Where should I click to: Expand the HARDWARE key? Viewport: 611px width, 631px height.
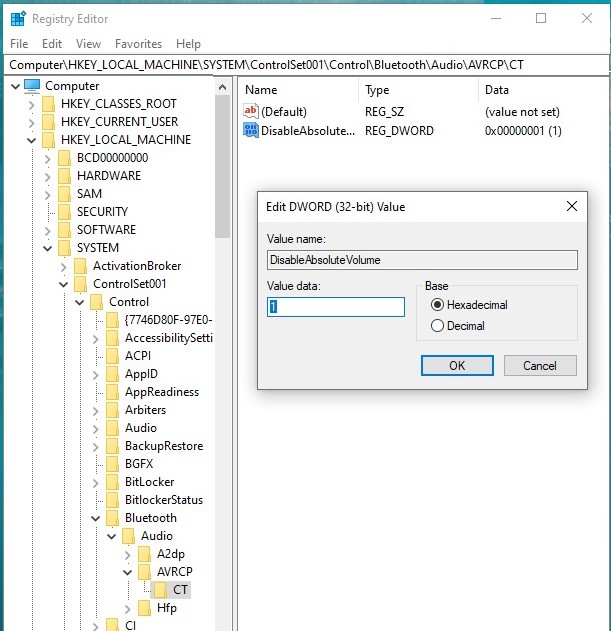(x=47, y=177)
